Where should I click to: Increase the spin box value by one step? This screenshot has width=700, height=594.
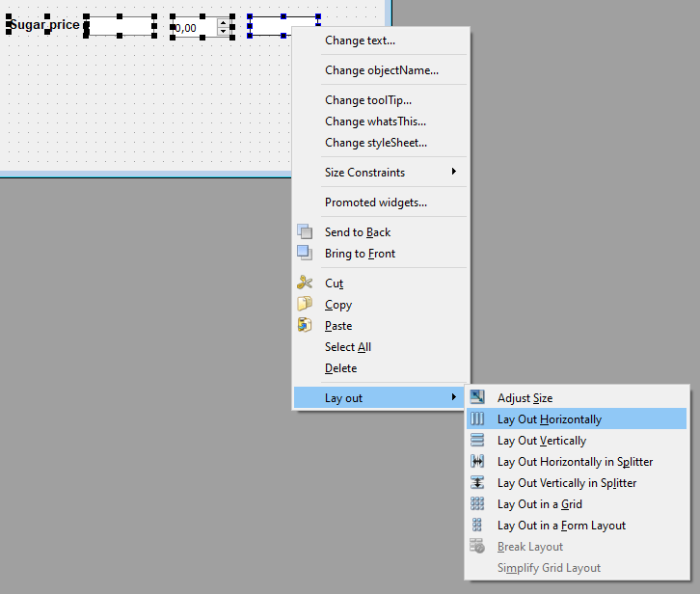224,21
